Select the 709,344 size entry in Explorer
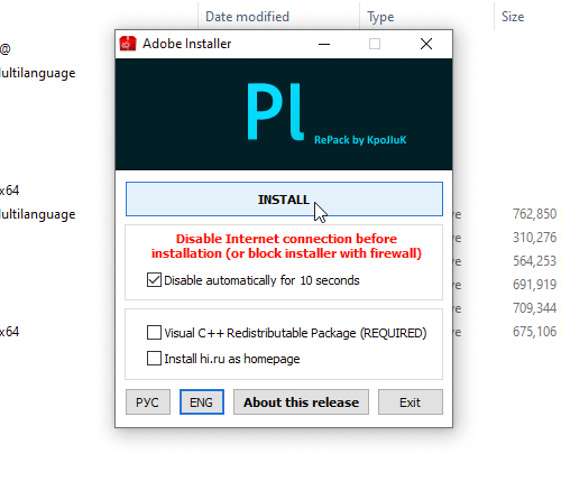 (535, 308)
